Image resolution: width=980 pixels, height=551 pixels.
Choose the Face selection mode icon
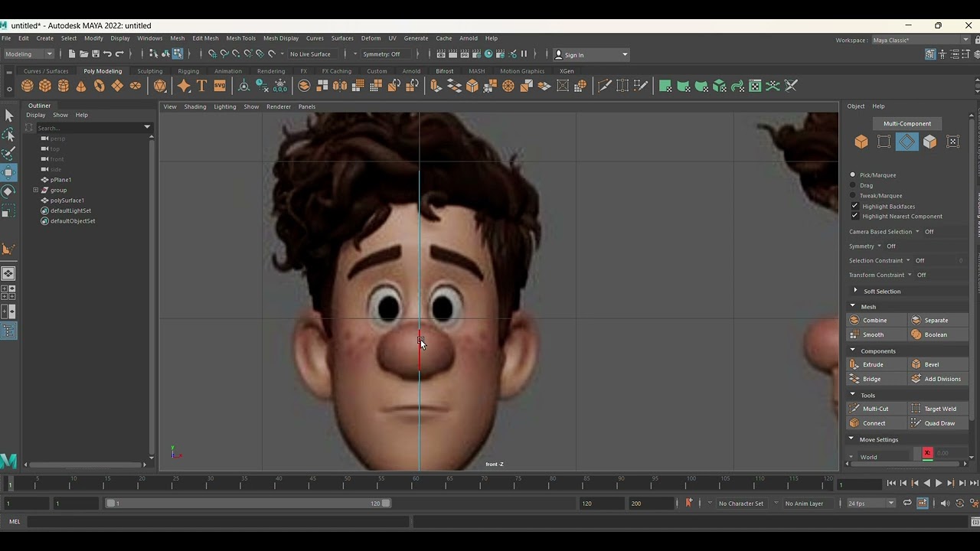(929, 142)
